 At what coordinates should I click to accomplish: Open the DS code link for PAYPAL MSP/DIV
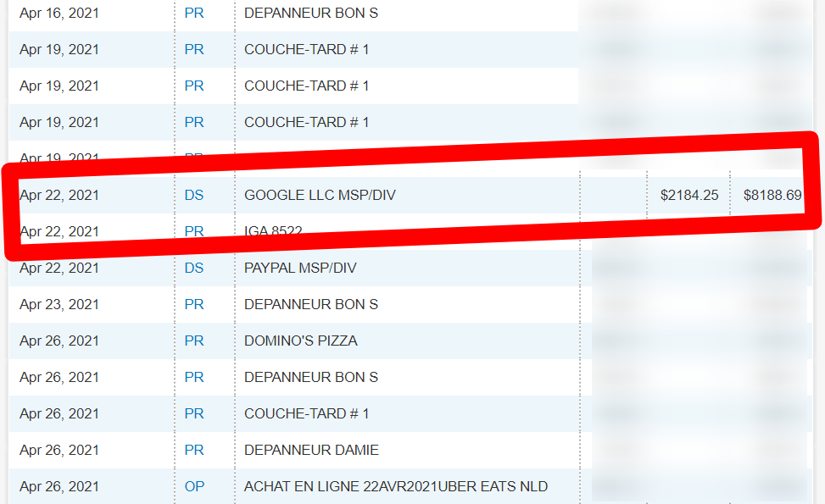coord(193,268)
